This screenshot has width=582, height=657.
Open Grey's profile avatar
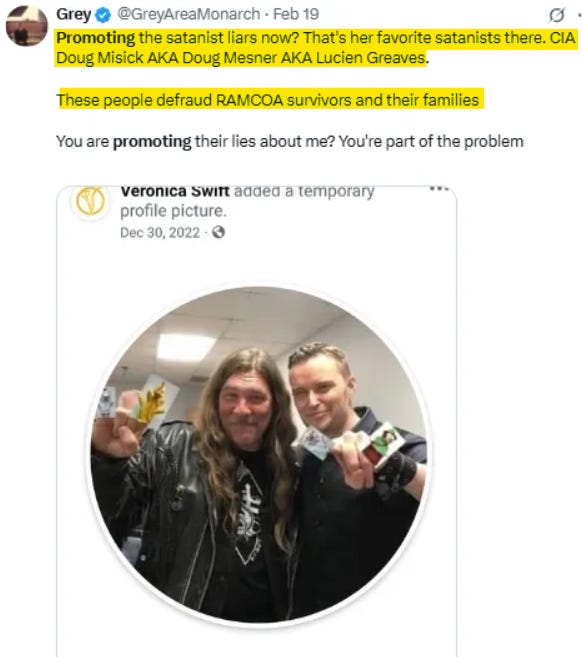26,26
